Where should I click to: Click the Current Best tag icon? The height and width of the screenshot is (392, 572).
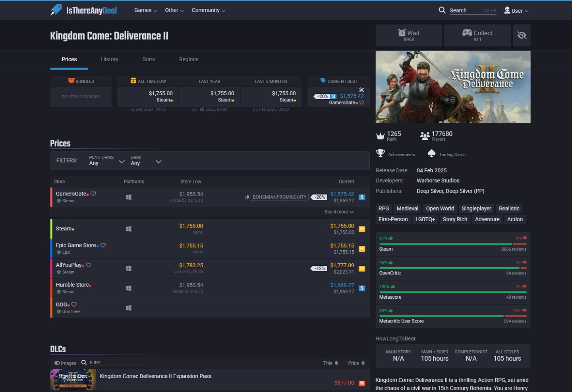pos(323,81)
